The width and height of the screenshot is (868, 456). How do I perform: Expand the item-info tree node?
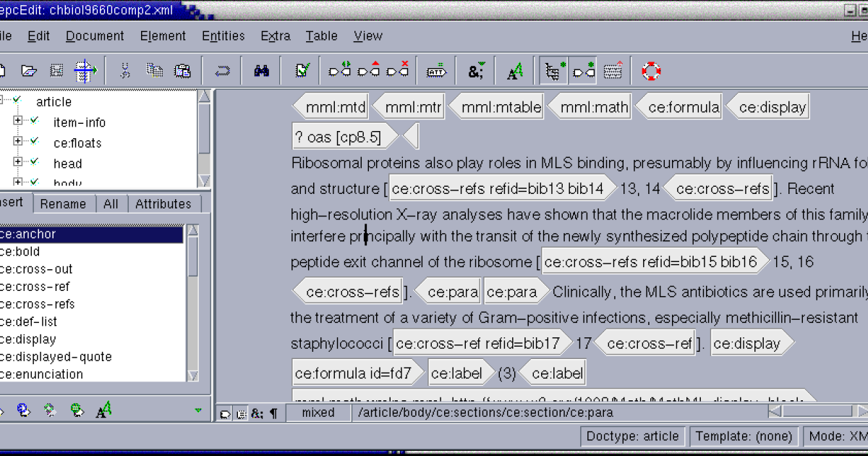pyautogui.click(x=18, y=122)
